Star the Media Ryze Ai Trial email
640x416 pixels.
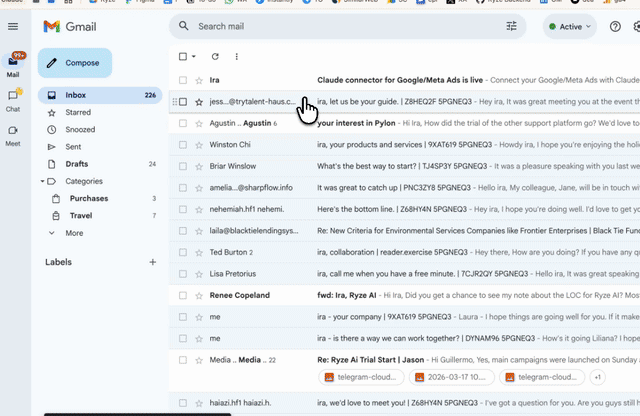199,360
